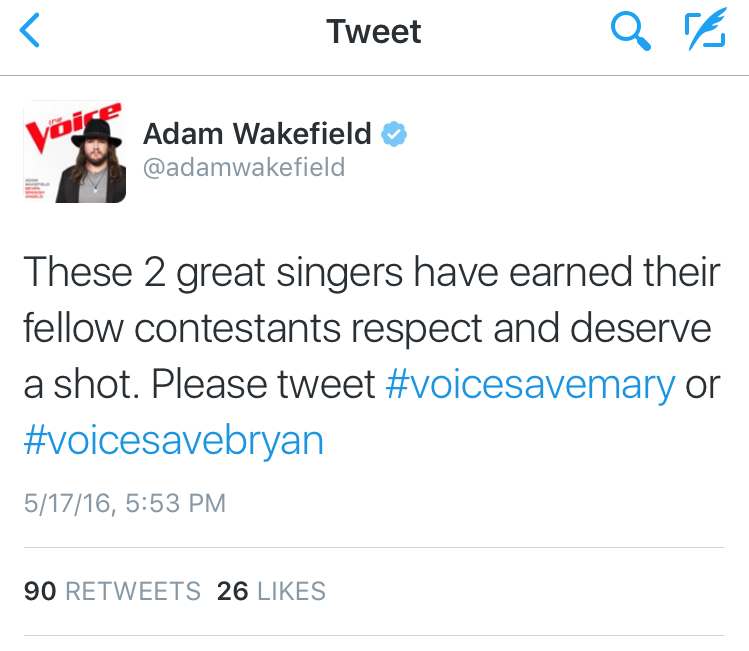The height and width of the screenshot is (651, 749).
Task: Click the words 'Please tweet' in the message
Action: pyautogui.click(x=263, y=385)
